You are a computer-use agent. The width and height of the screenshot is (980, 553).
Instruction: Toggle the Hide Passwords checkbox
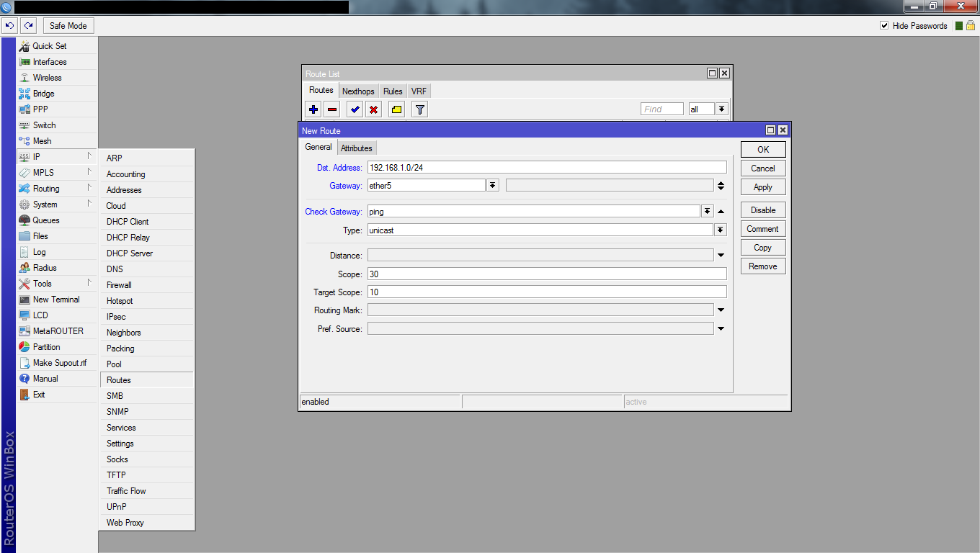click(884, 26)
